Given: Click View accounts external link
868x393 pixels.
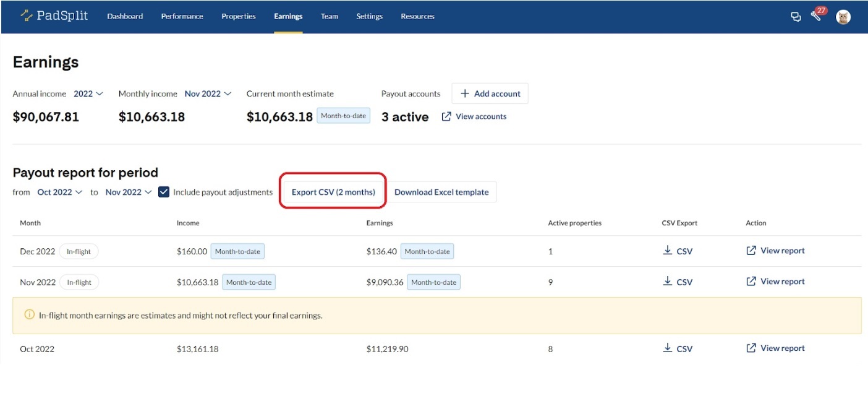Looking at the screenshot, I should (474, 116).
